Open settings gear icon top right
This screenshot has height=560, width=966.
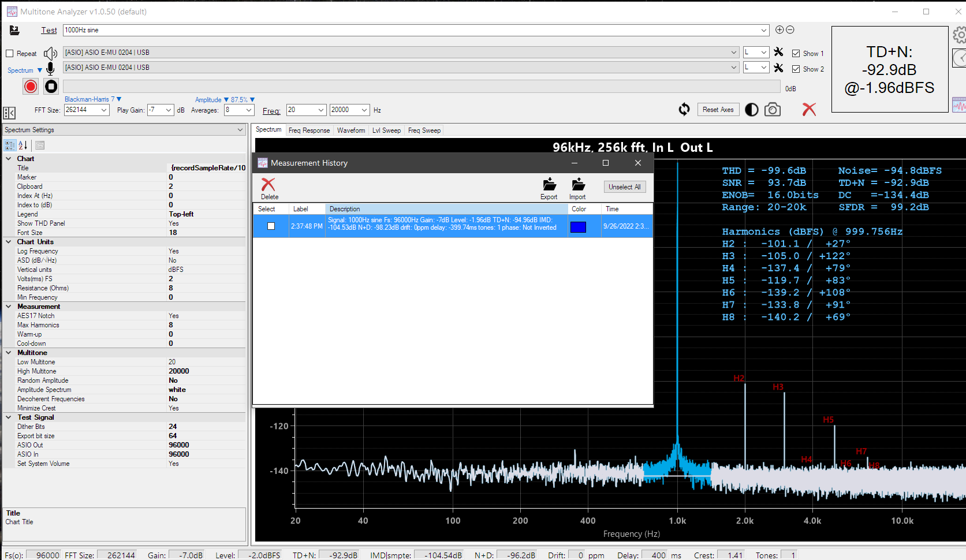pyautogui.click(x=960, y=35)
